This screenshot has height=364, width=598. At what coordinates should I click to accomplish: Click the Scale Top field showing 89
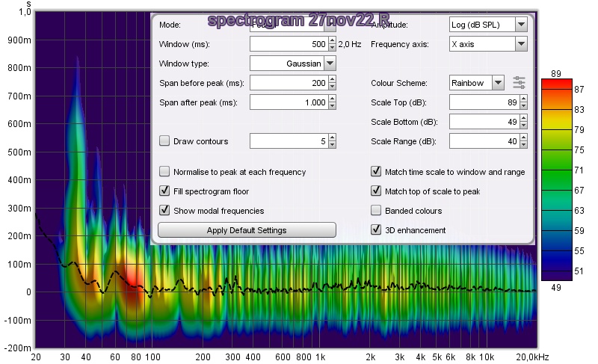(x=484, y=102)
